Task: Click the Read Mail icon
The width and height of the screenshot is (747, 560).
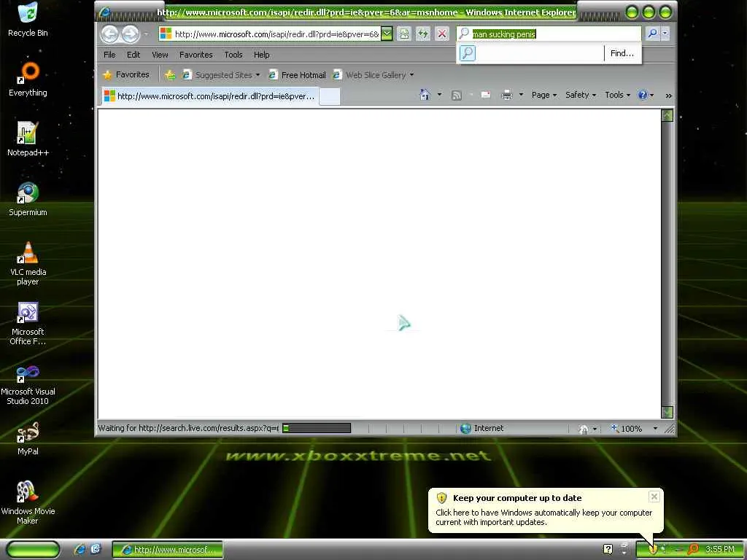Action: pyautogui.click(x=485, y=95)
